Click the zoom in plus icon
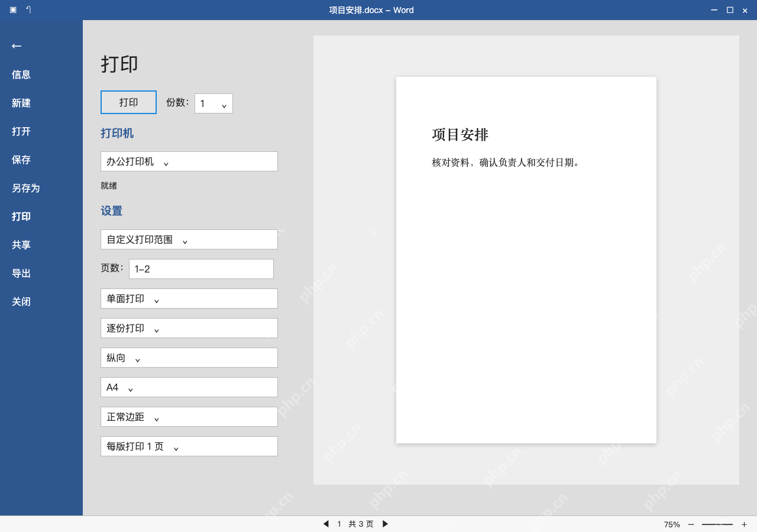Screen dimensions: 757x532 pos(744,524)
